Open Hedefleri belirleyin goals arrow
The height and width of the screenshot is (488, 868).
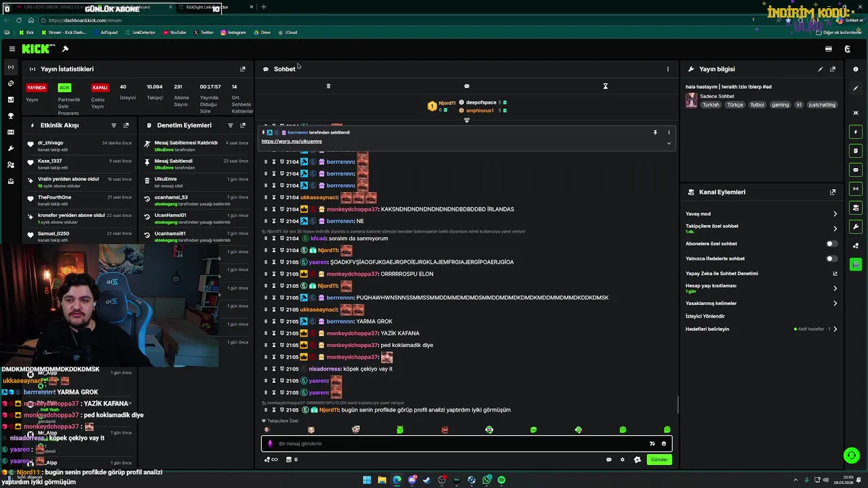point(835,329)
